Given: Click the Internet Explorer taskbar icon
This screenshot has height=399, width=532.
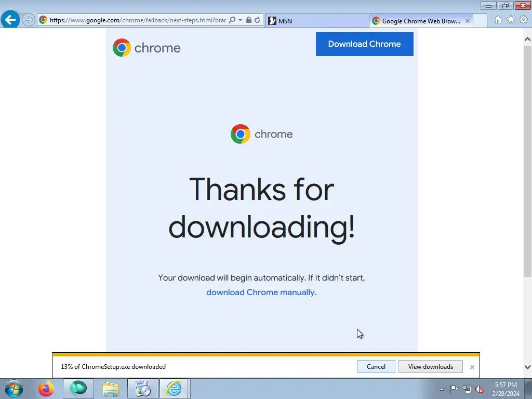Looking at the screenshot, I should [174, 389].
